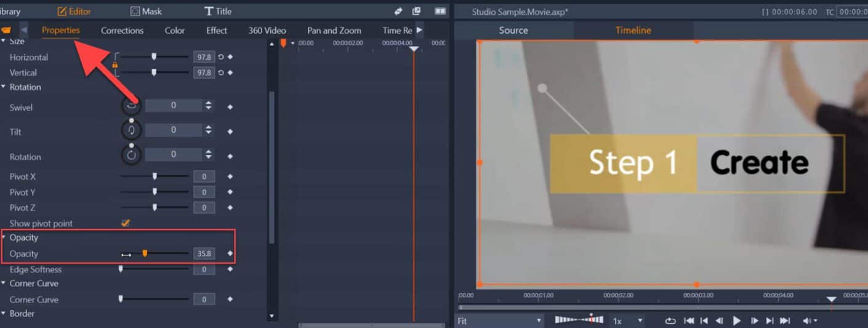Step forward one frame
Viewport: 868px width, 328px height.
753,321
